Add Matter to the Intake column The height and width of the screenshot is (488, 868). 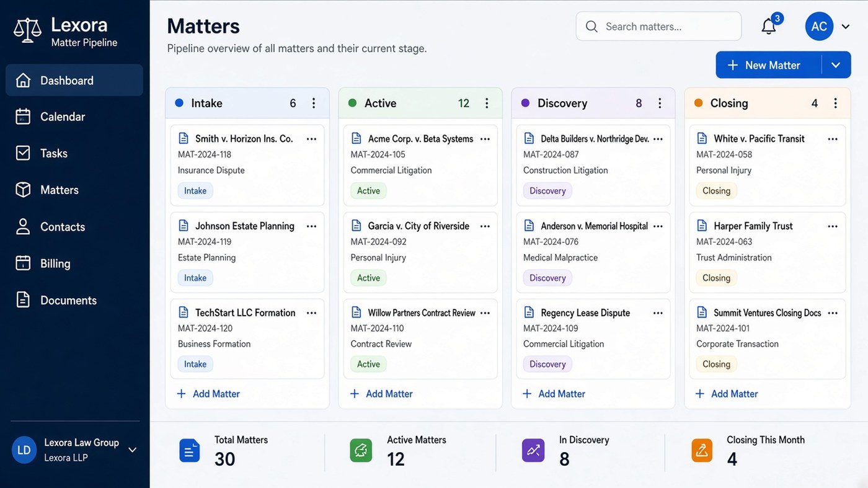click(208, 394)
